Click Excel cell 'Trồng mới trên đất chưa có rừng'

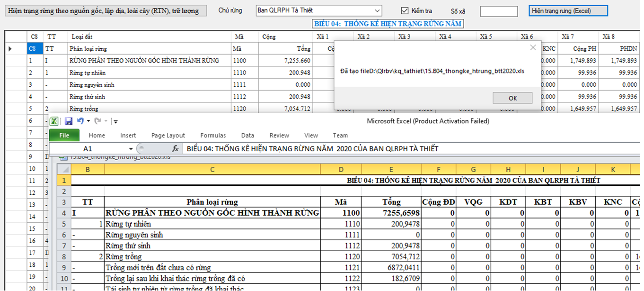click(x=212, y=267)
